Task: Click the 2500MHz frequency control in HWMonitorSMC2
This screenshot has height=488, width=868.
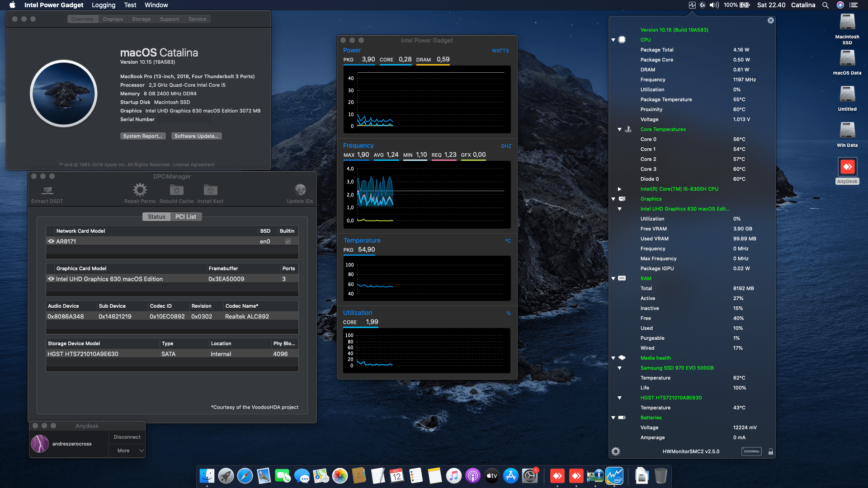Action: 751,451
